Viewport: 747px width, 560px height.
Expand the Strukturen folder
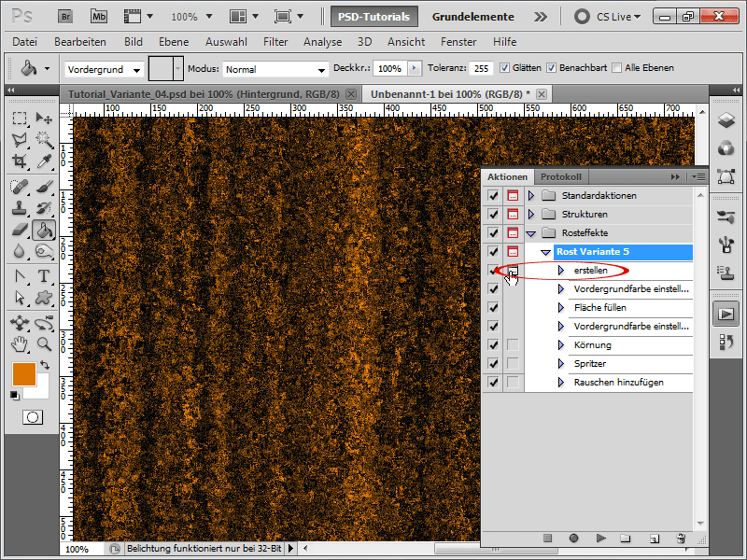pyautogui.click(x=531, y=215)
